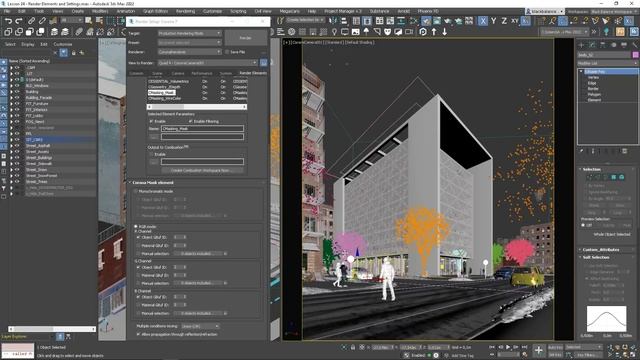This screenshot has width=640, height=360.
Task: Click the light bulb icon in second toolbar row
Action: click(x=334, y=31)
